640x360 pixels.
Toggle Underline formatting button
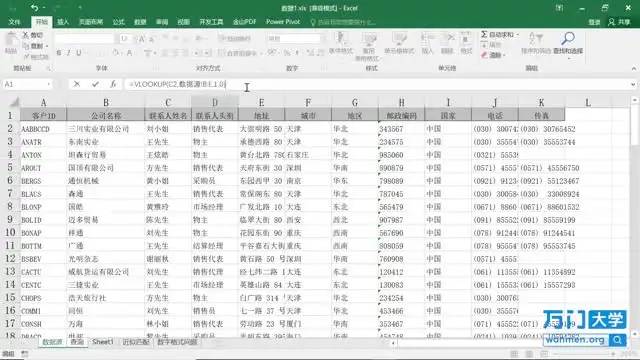coord(78,53)
